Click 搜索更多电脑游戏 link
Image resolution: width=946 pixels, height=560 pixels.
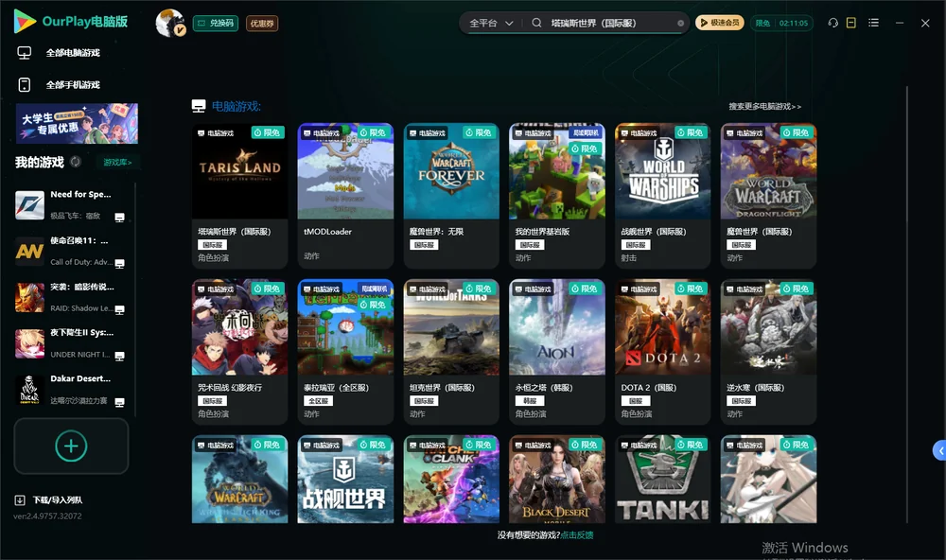(x=764, y=106)
